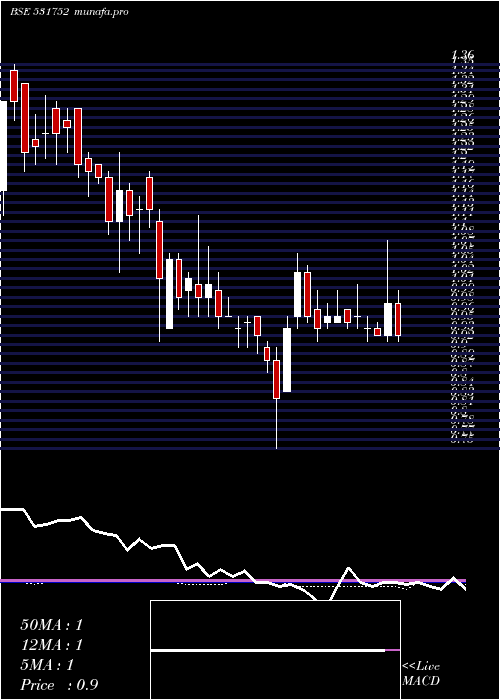
Task: Click the empty upper MACD histogram box
Action: point(275,625)
